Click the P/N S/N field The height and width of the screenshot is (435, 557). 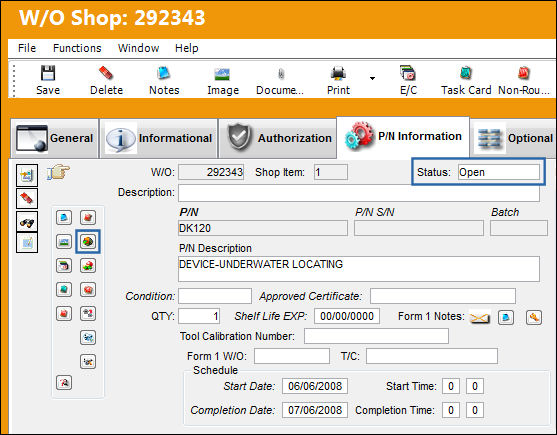[x=419, y=228]
